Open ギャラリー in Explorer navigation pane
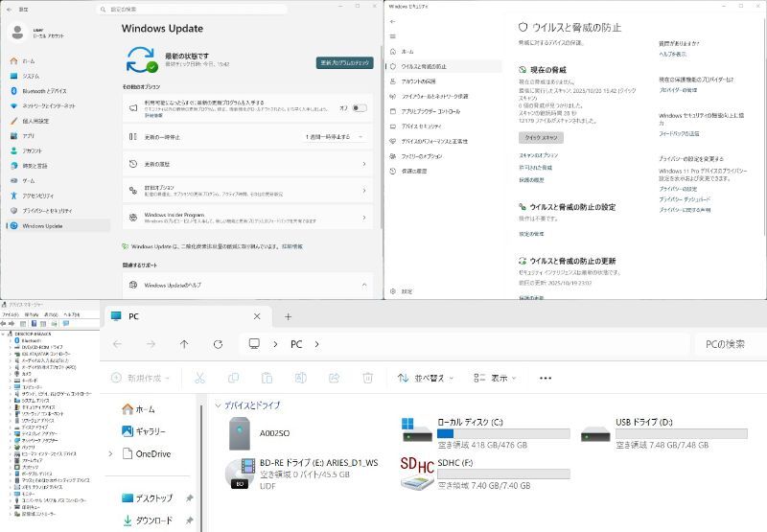767x532 pixels. pos(144,431)
